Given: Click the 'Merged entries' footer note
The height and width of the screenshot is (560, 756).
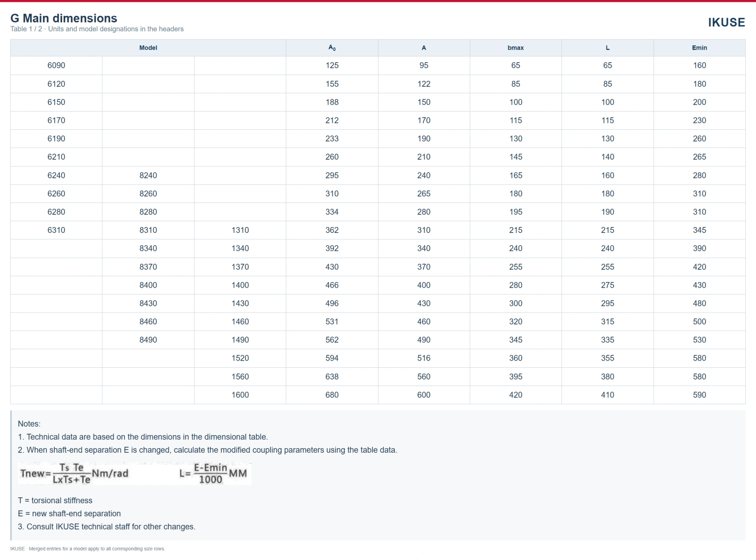Looking at the screenshot, I should click(x=88, y=549).
